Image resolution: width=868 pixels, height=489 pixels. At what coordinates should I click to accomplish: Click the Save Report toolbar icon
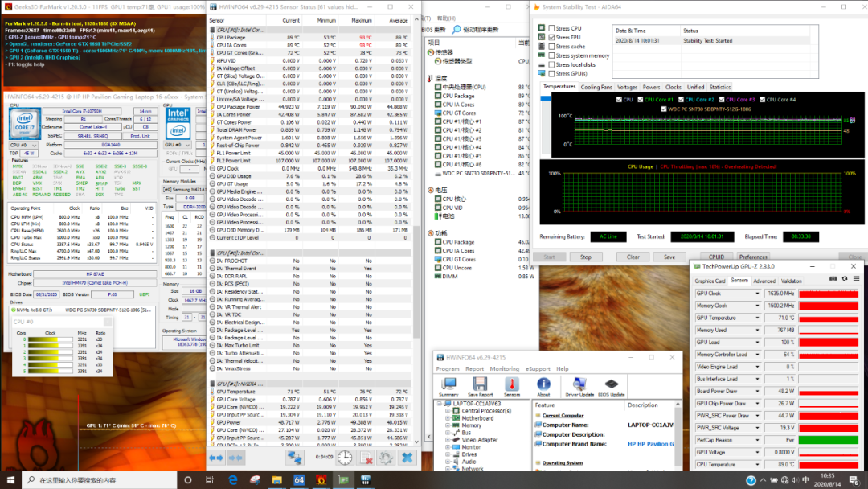point(481,385)
